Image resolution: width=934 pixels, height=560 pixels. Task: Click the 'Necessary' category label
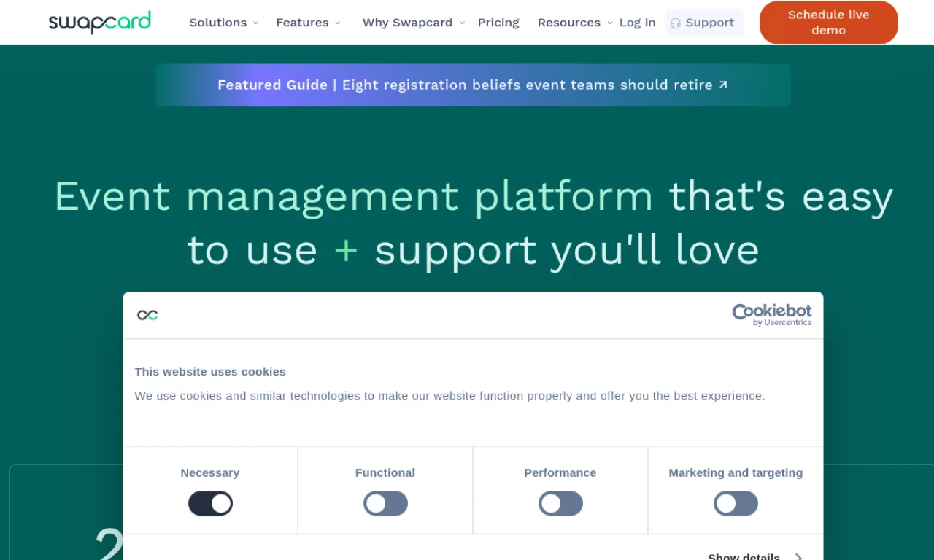210,472
